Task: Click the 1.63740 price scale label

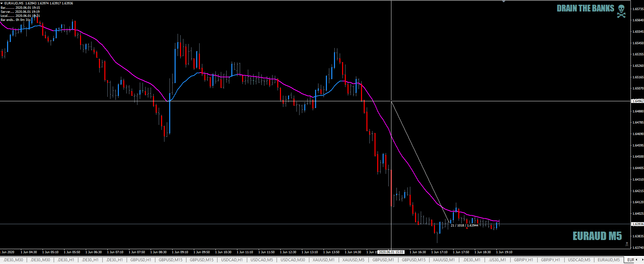Action: click(x=638, y=247)
